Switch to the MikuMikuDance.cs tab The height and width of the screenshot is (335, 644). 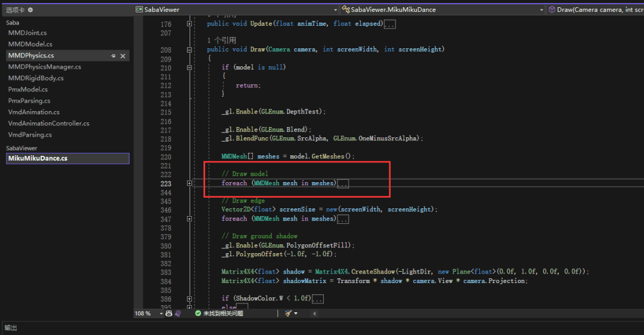[37, 159]
